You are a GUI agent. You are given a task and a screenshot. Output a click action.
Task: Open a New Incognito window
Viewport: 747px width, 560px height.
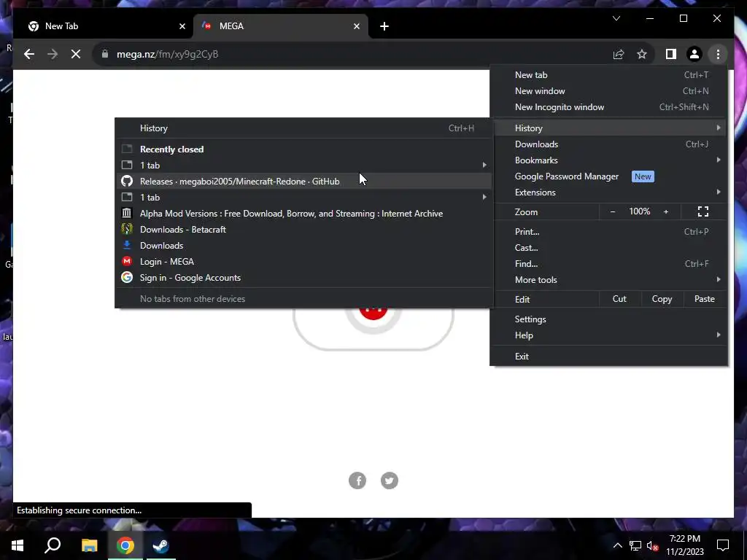609,107
